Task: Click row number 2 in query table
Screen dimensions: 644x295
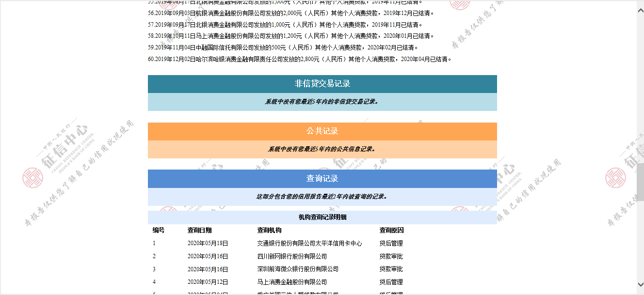Action: pos(154,256)
